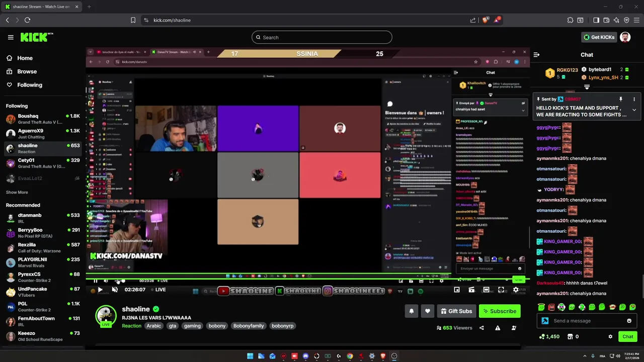Click the KICK logo
Screen dimensions: 644x362
point(37,37)
